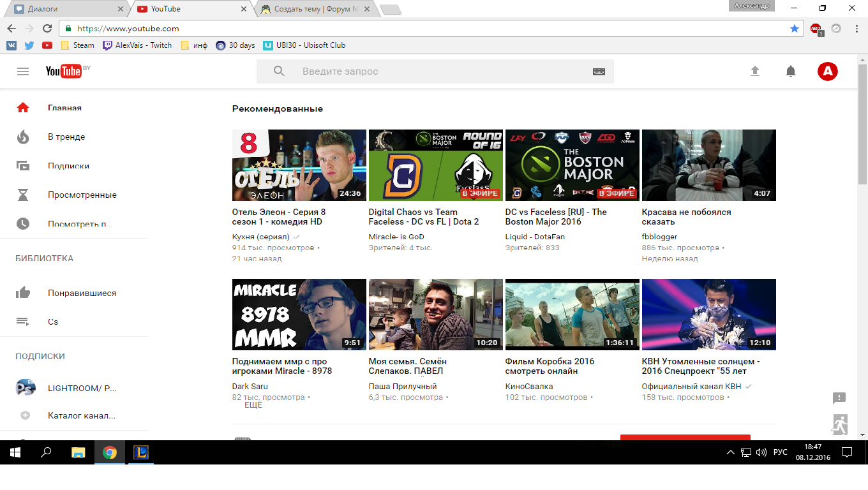Open the Windows Start menu

click(15, 453)
